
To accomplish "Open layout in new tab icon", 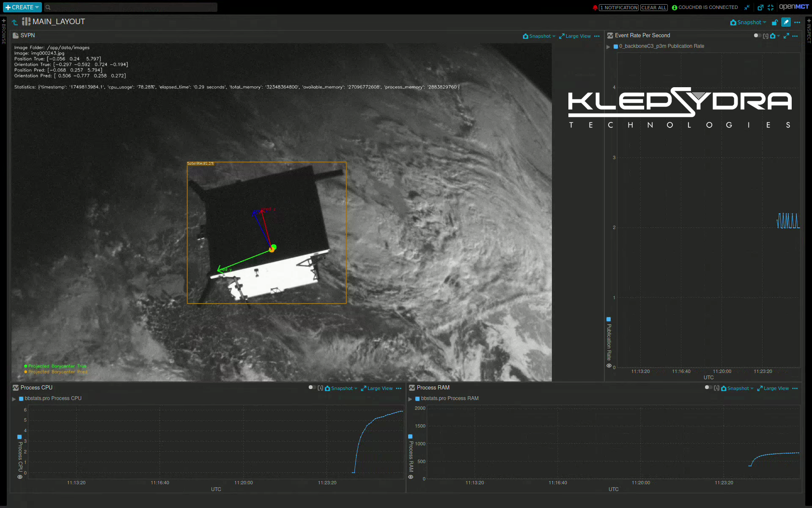I will [x=760, y=7].
